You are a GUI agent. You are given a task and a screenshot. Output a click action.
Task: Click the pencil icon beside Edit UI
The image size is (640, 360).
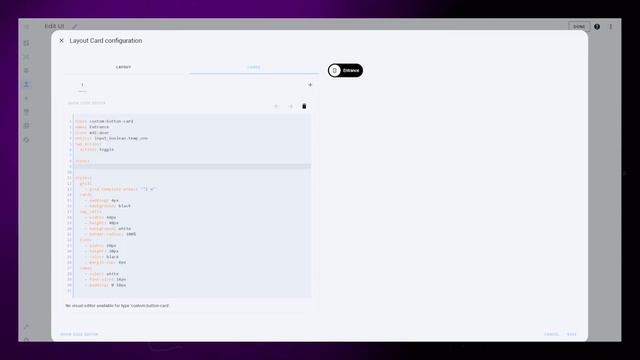coord(75,27)
